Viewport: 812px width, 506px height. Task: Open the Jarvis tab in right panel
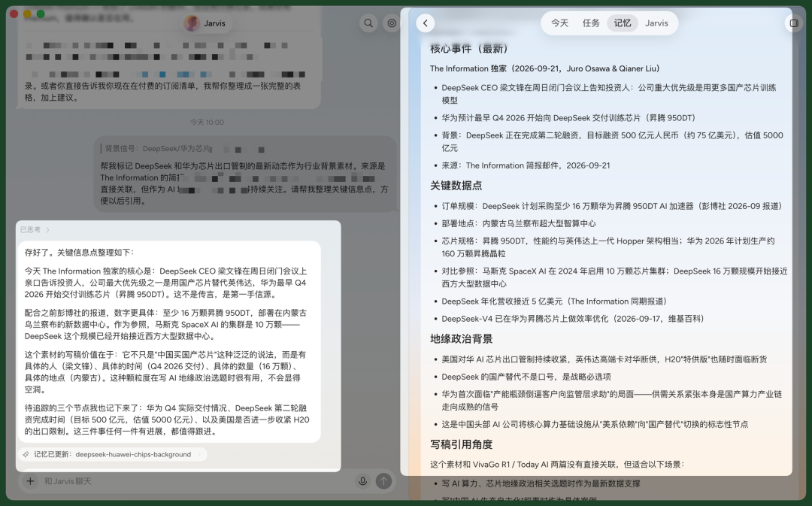tap(656, 23)
